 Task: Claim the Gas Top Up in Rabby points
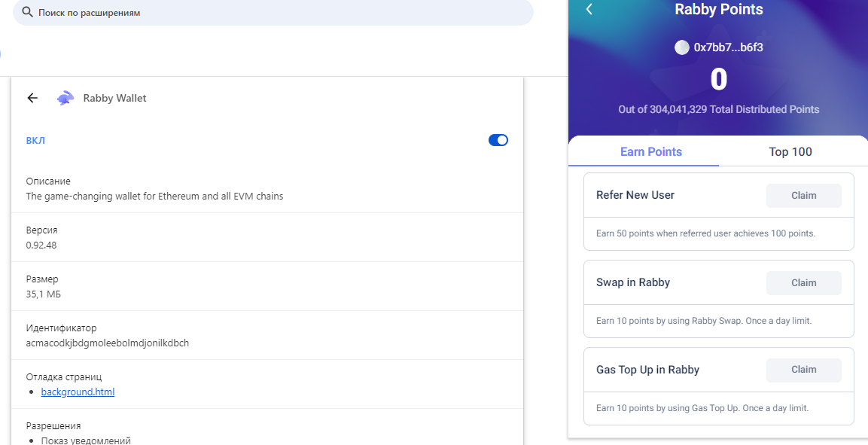pos(803,370)
